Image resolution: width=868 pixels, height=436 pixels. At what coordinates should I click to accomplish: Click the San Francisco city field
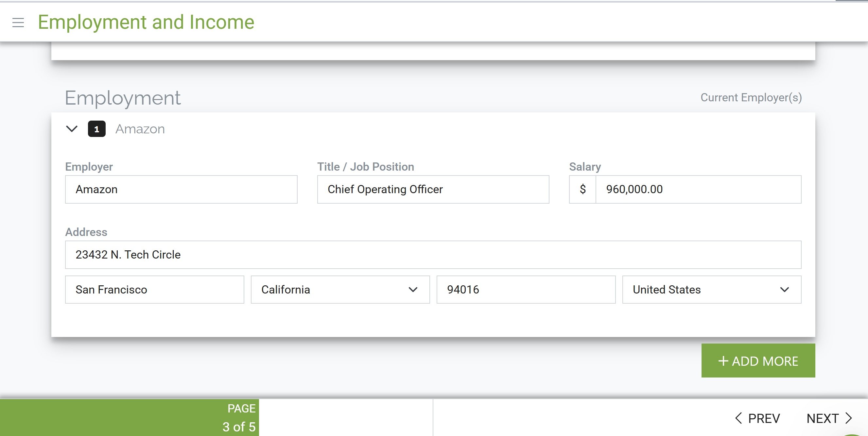click(154, 290)
